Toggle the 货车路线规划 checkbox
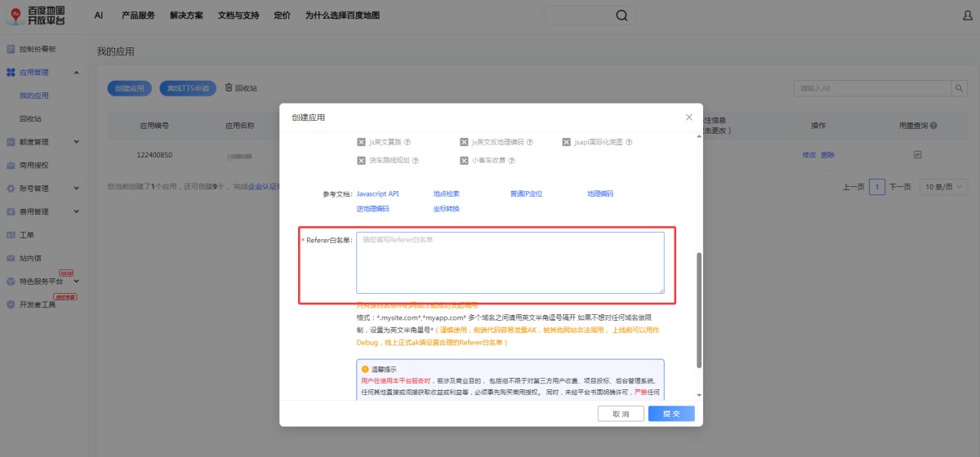The height and width of the screenshot is (457, 980). click(361, 161)
